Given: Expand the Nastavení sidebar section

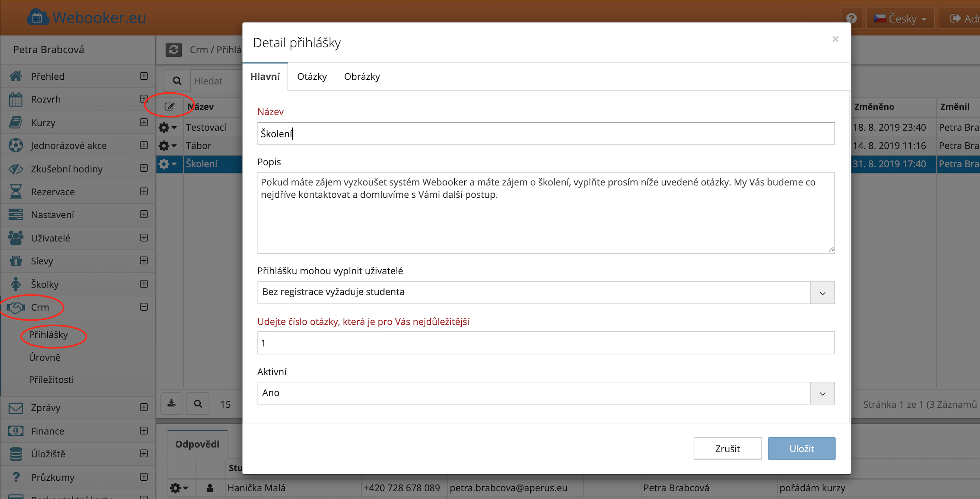Looking at the screenshot, I should [x=144, y=214].
